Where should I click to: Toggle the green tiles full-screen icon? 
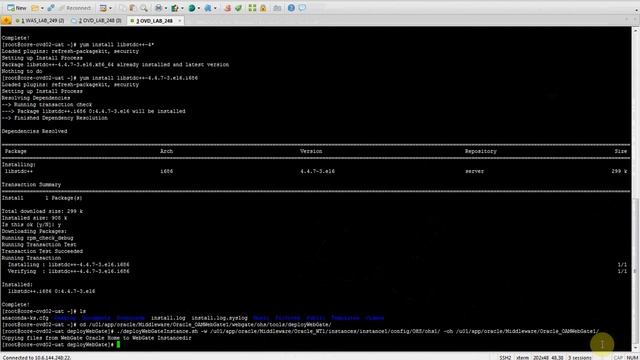click(x=252, y=8)
